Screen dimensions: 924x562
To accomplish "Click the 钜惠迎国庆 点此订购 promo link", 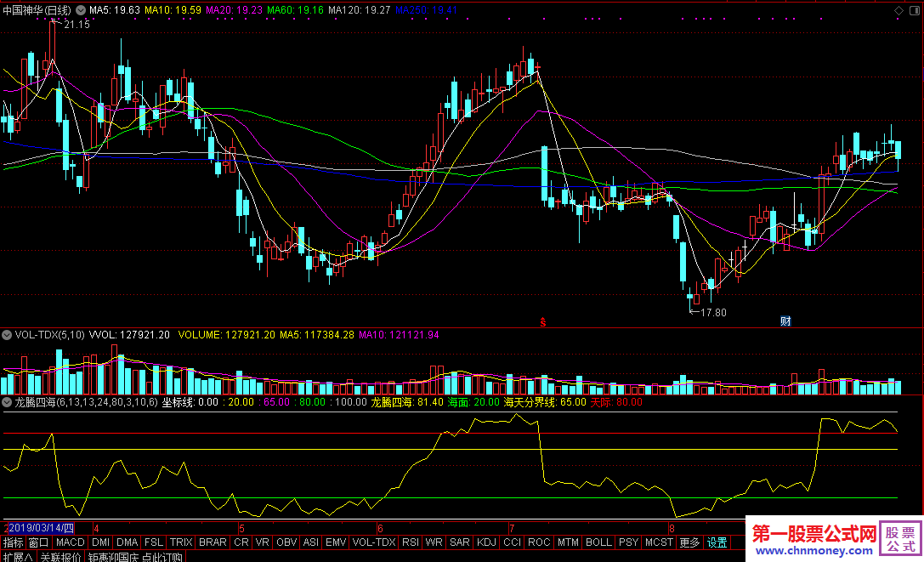I will pyautogui.click(x=135, y=557).
